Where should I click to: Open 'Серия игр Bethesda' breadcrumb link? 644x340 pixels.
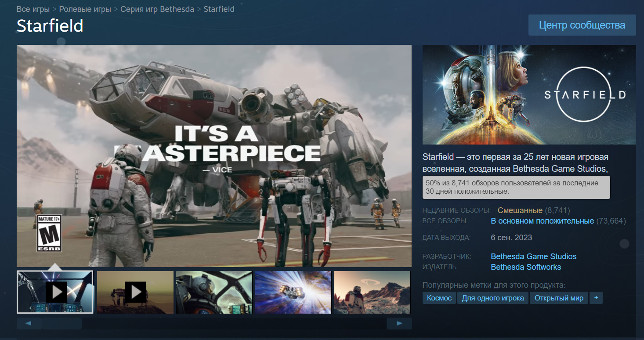157,9
